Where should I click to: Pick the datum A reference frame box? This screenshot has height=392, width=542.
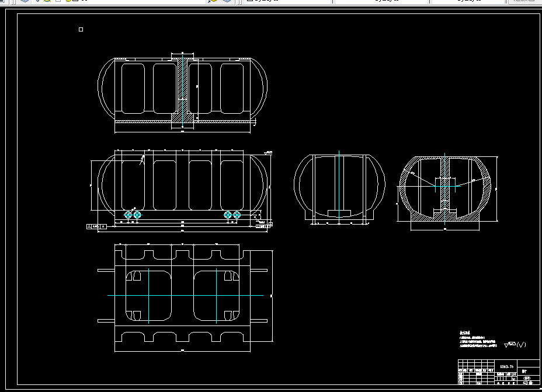click(96, 226)
